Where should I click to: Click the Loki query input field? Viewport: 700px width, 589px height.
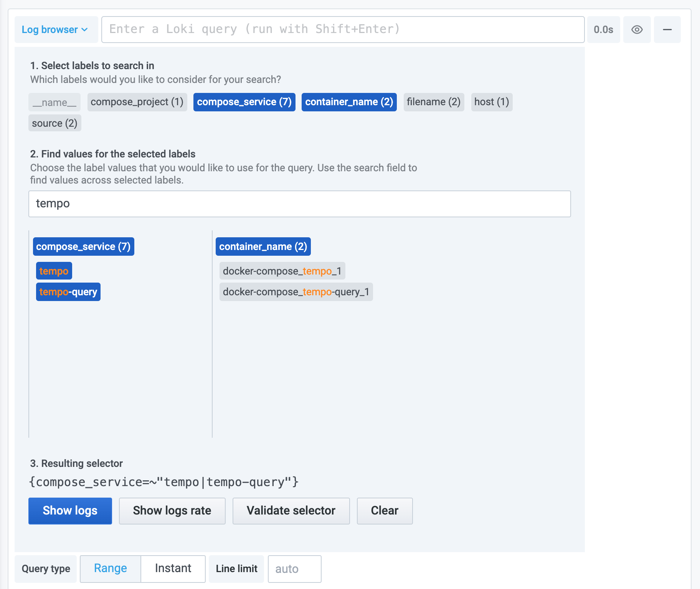[x=342, y=30]
